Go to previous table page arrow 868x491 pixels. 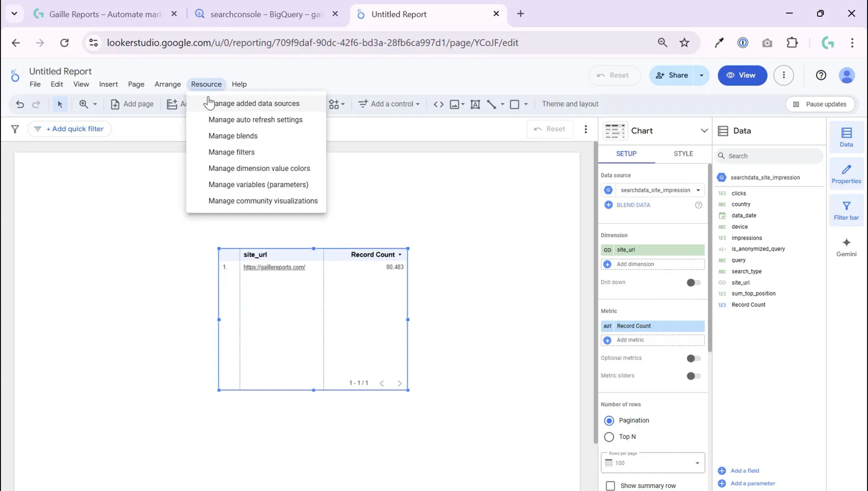click(382, 383)
